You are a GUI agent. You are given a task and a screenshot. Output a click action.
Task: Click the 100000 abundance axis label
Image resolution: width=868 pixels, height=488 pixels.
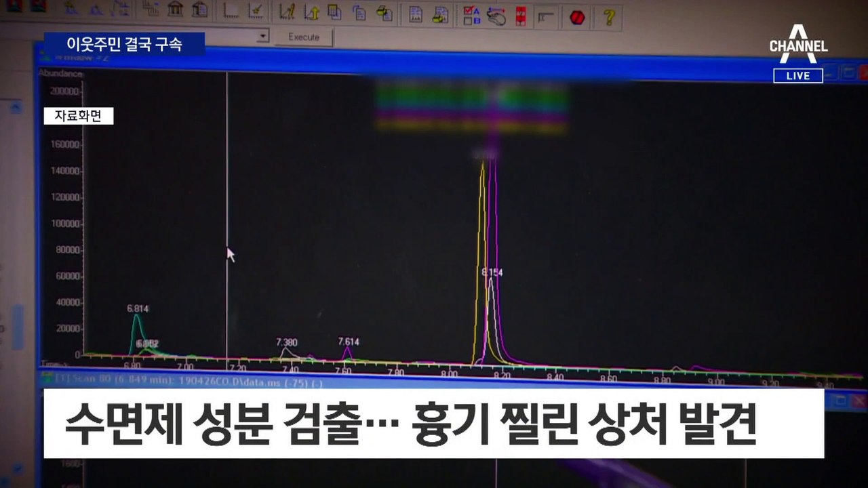(x=66, y=224)
